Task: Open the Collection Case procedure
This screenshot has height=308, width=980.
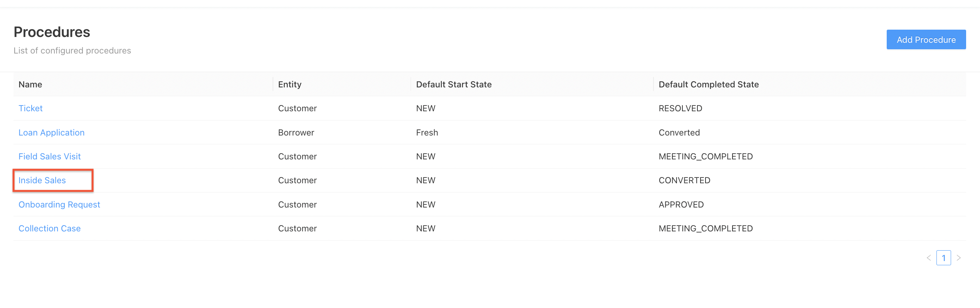Action: (49, 229)
